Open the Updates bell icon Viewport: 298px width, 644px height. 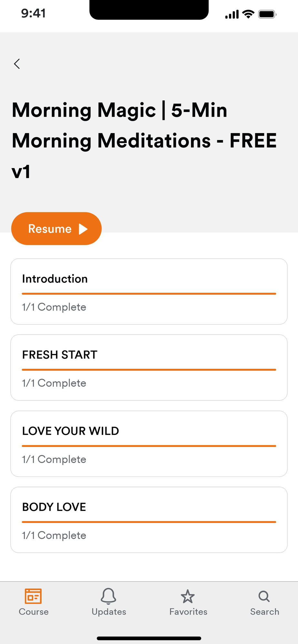pos(109,596)
